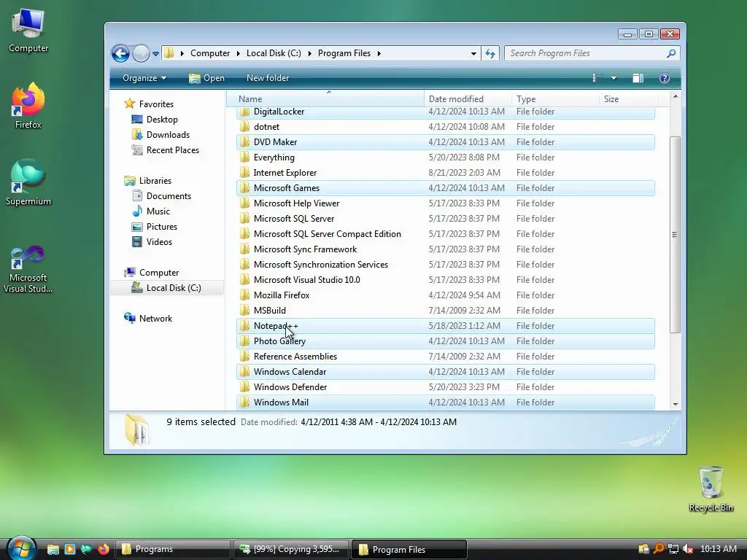Click the muted volume tray icon
This screenshot has height=560, width=747.
(x=687, y=549)
